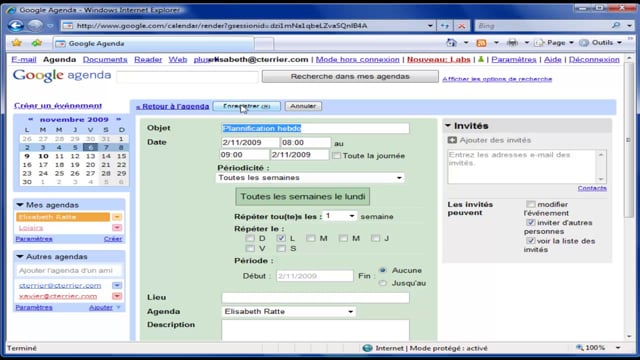The height and width of the screenshot is (360, 640).
Task: Click the Home toolbar icon
Action: click(x=451, y=42)
